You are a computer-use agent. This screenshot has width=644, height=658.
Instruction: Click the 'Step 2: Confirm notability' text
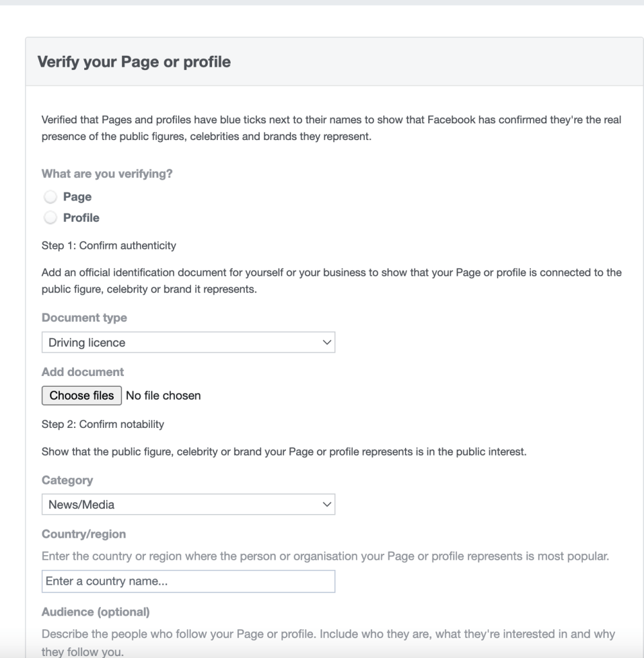(x=103, y=424)
